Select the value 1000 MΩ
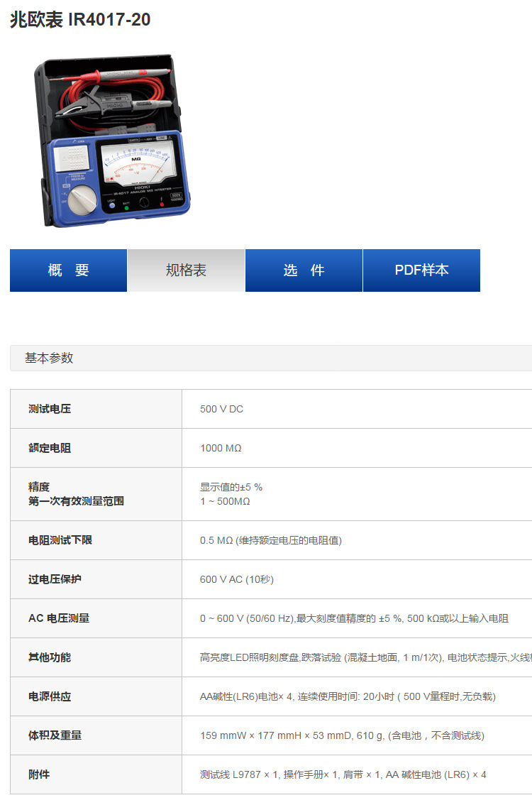The height and width of the screenshot is (805, 532). click(221, 448)
